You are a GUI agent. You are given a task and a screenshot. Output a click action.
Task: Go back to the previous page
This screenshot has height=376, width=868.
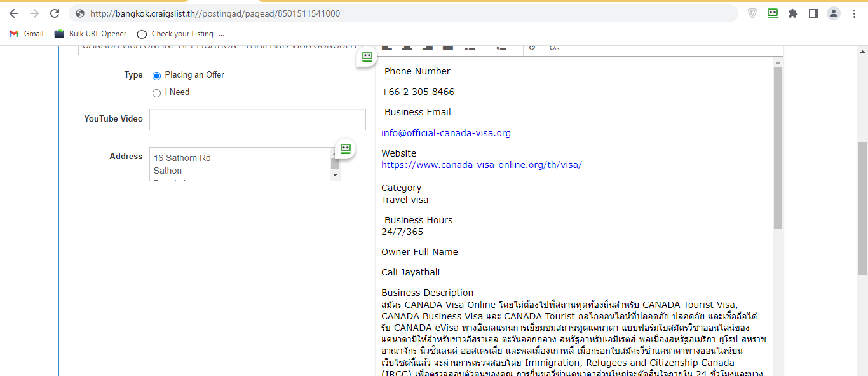tap(14, 13)
